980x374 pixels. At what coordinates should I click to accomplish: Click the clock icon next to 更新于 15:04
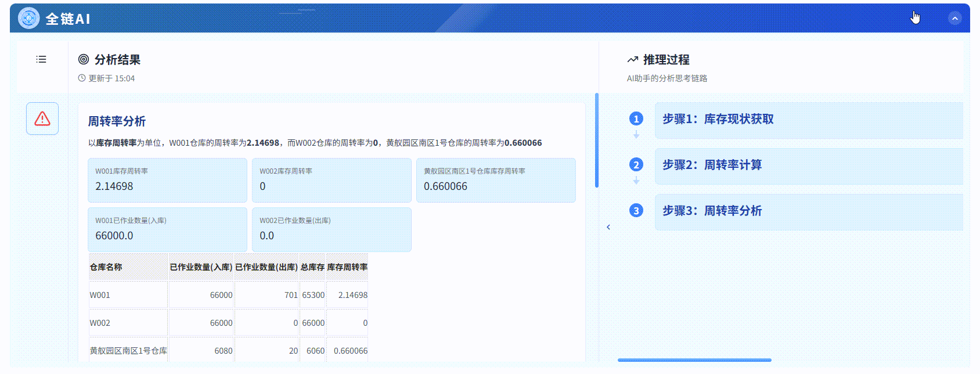tap(82, 78)
